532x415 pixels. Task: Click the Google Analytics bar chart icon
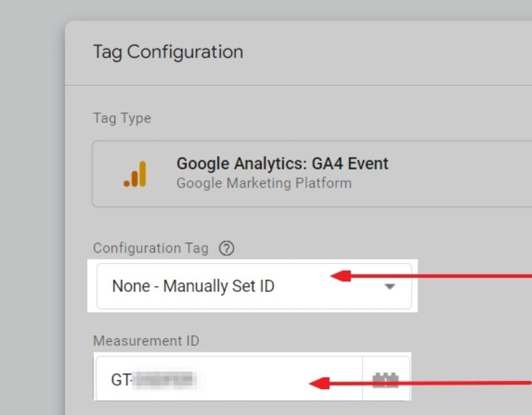135,174
